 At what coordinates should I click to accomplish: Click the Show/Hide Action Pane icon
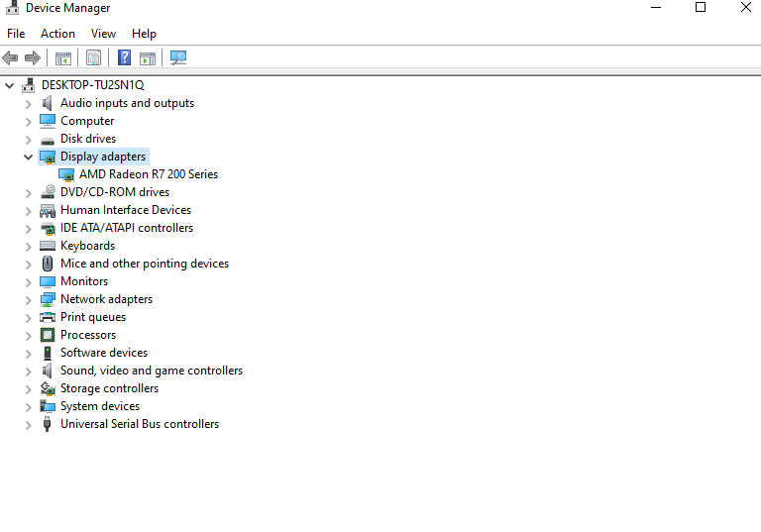click(148, 57)
